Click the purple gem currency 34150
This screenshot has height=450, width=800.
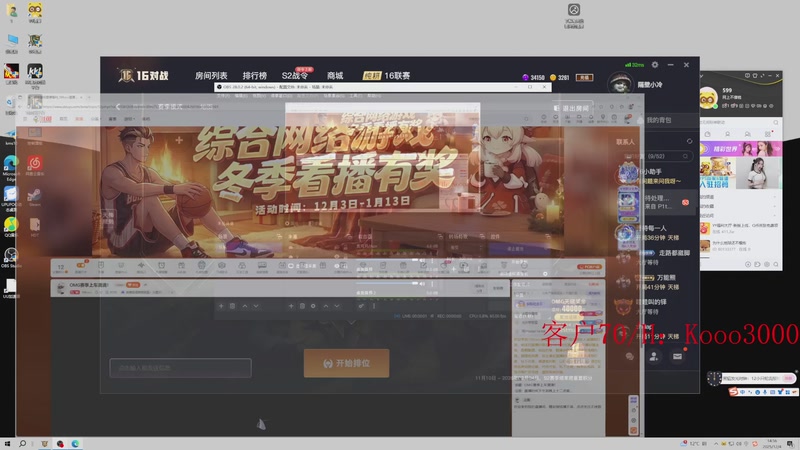[533, 78]
